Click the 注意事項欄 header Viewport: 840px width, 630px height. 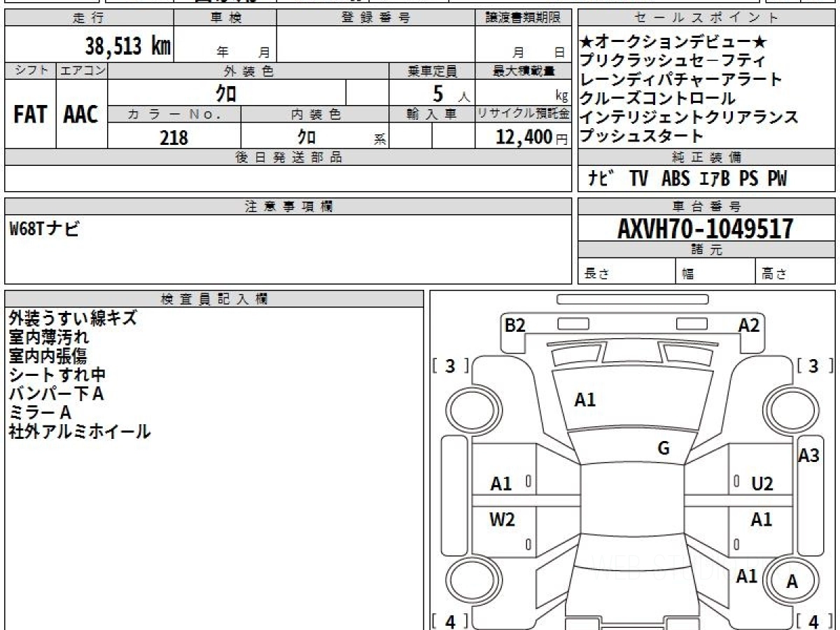[288, 206]
